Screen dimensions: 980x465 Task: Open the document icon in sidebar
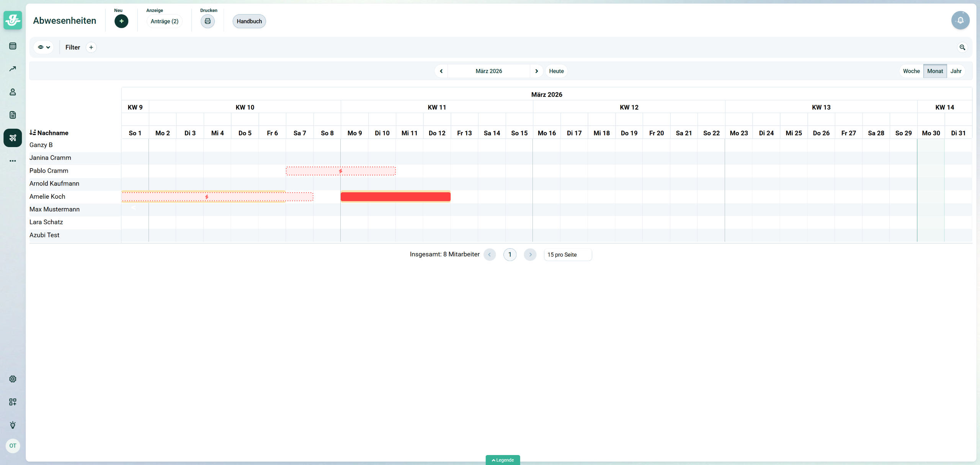point(13,115)
